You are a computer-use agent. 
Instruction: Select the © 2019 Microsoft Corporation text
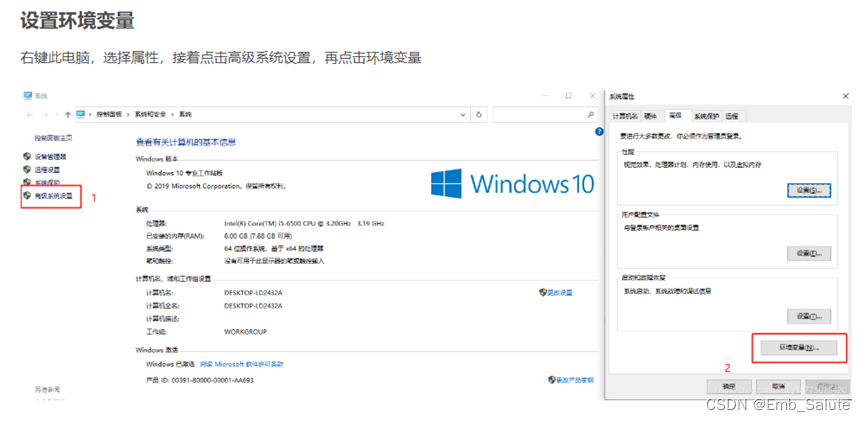click(216, 186)
